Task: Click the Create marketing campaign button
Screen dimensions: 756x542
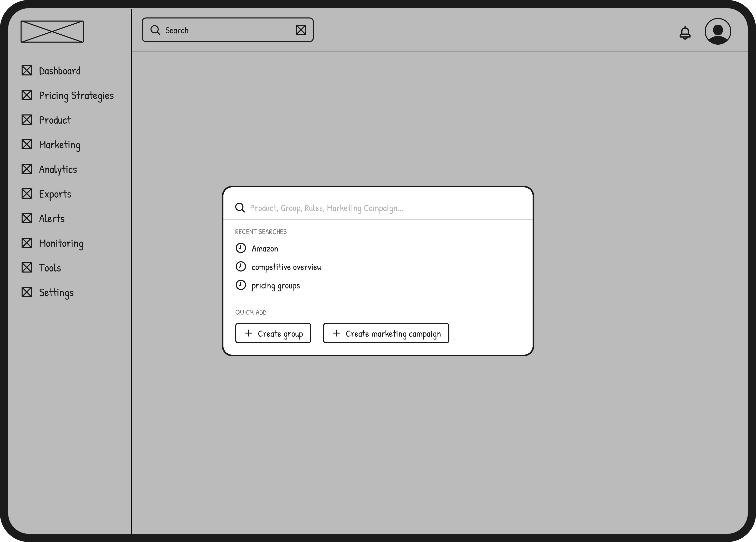Action: pyautogui.click(x=386, y=333)
